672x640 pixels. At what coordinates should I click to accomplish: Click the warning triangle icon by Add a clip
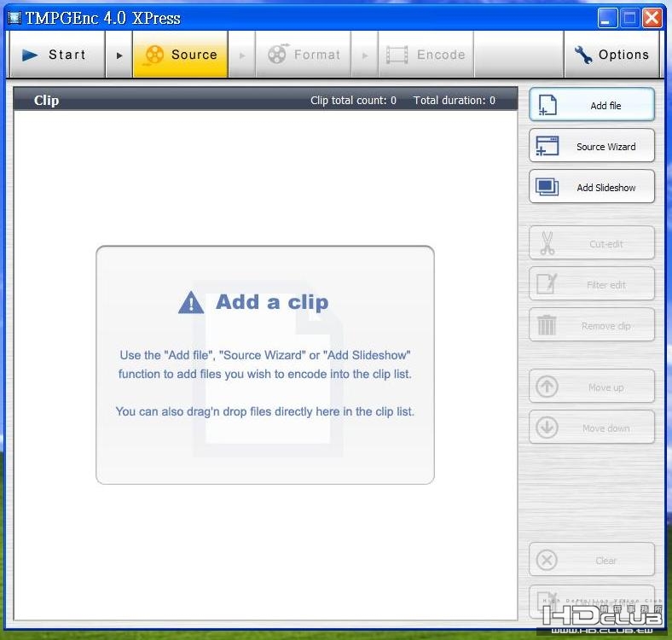[191, 302]
